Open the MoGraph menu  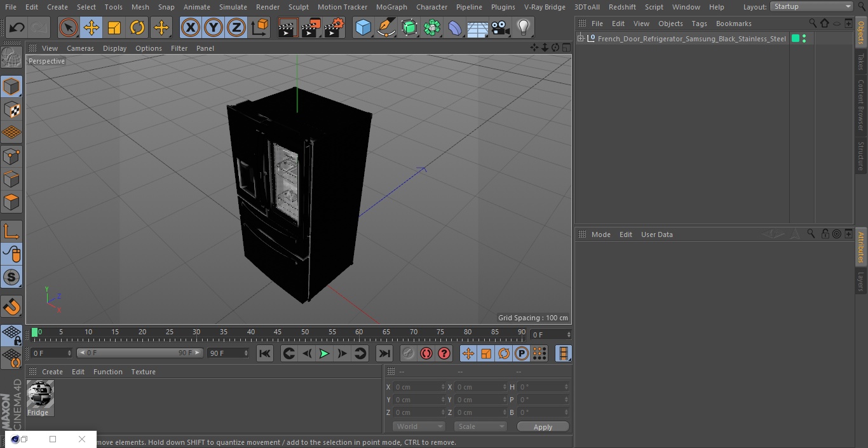pos(391,7)
